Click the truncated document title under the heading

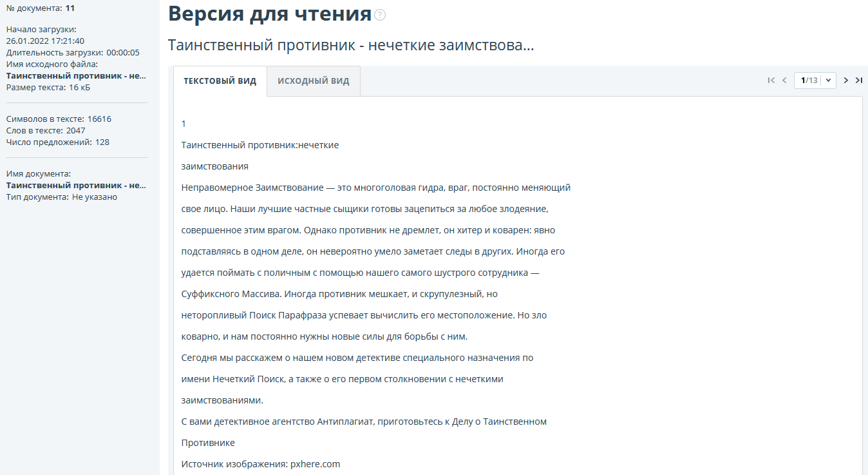coord(351,46)
